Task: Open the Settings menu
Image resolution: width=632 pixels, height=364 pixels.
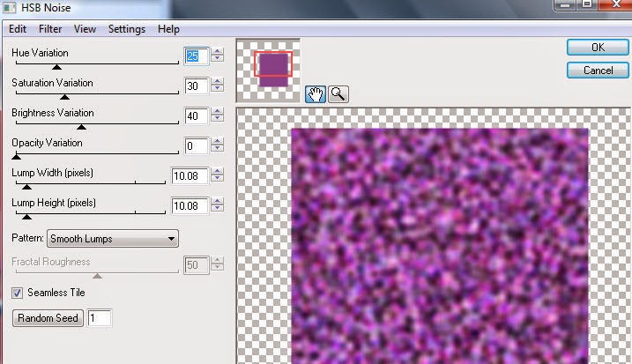Action: coord(127,29)
